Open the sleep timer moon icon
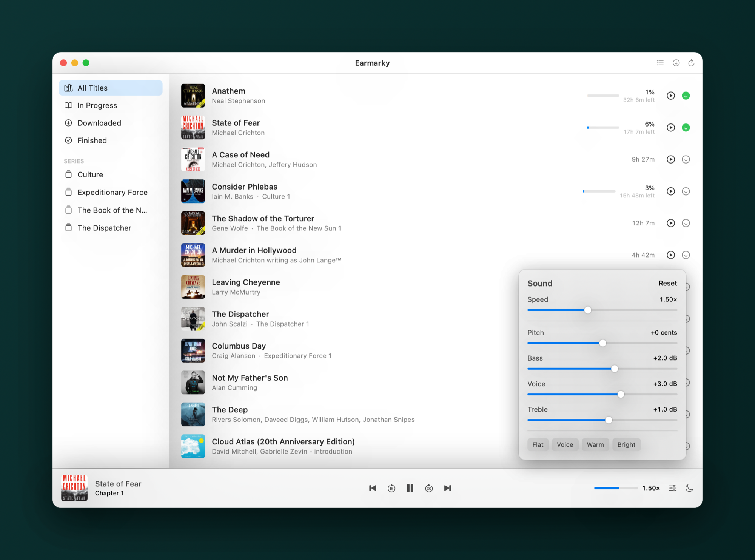755x560 pixels. coord(689,488)
